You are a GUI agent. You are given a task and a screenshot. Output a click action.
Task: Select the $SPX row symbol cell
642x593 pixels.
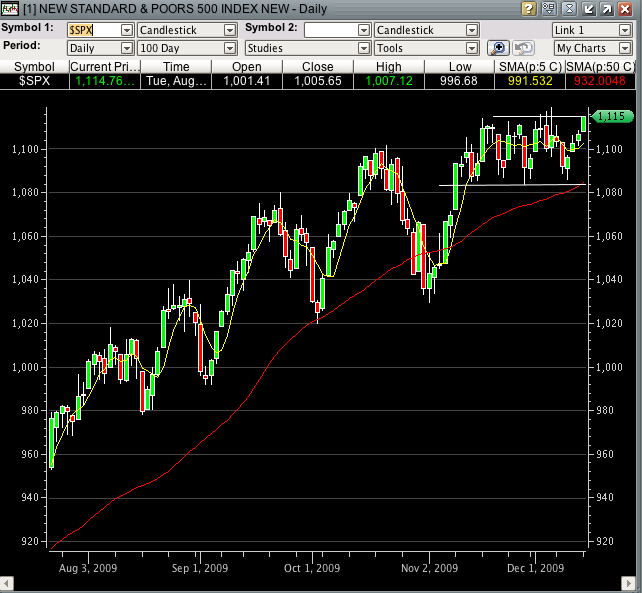[x=34, y=80]
